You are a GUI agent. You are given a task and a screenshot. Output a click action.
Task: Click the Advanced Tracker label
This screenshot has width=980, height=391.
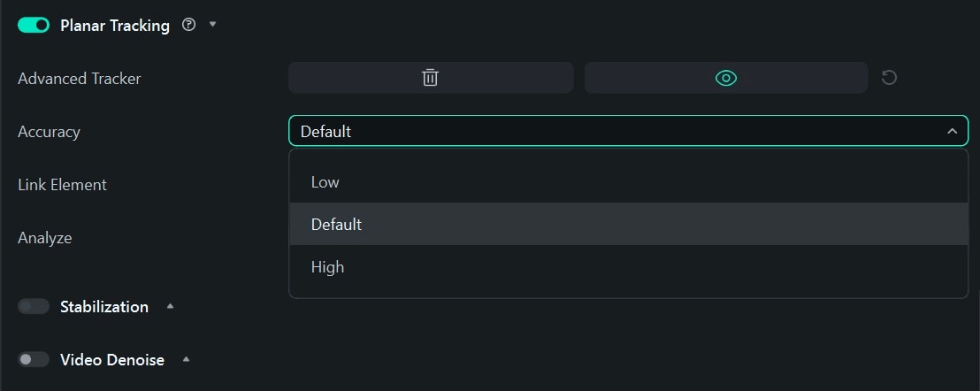pos(80,79)
